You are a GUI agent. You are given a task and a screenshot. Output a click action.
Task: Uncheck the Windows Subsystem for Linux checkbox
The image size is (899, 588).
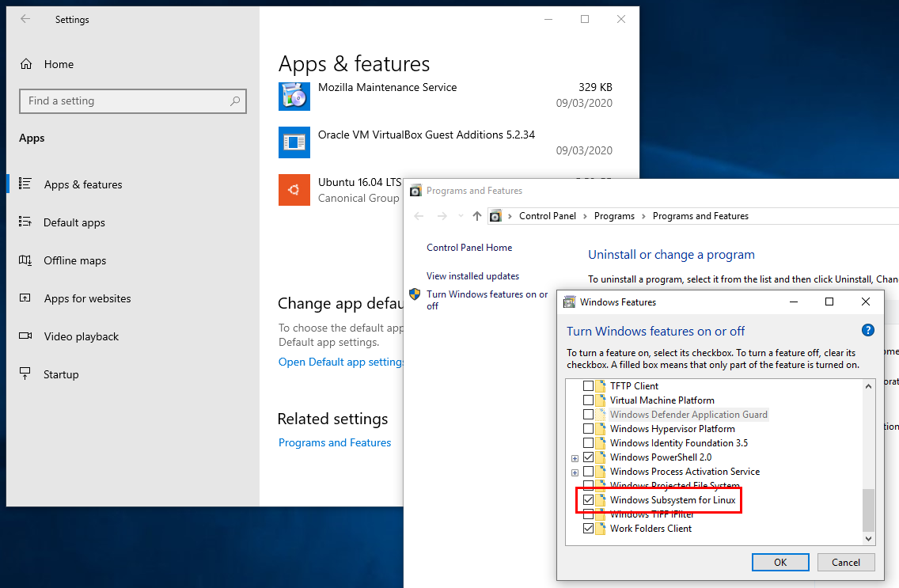(x=588, y=500)
